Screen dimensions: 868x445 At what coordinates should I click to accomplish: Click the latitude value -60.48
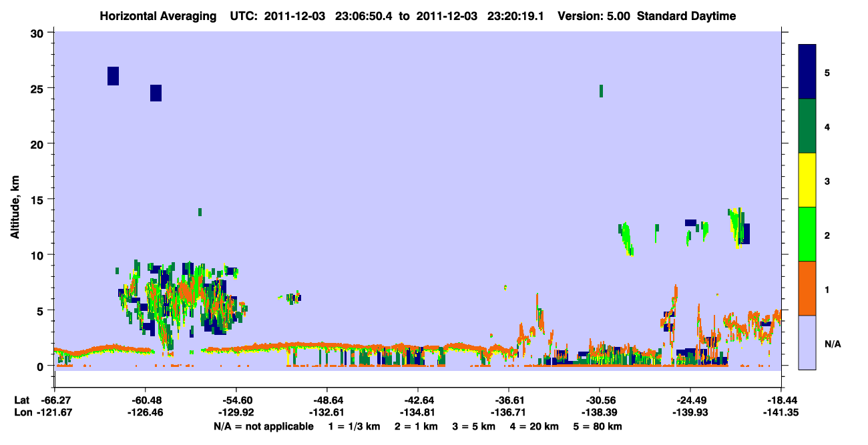pos(146,400)
